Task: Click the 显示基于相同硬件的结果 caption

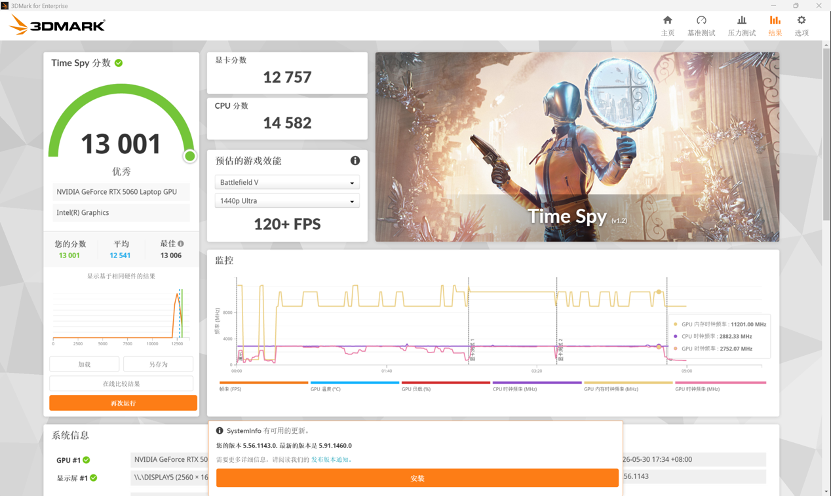Action: click(x=121, y=276)
